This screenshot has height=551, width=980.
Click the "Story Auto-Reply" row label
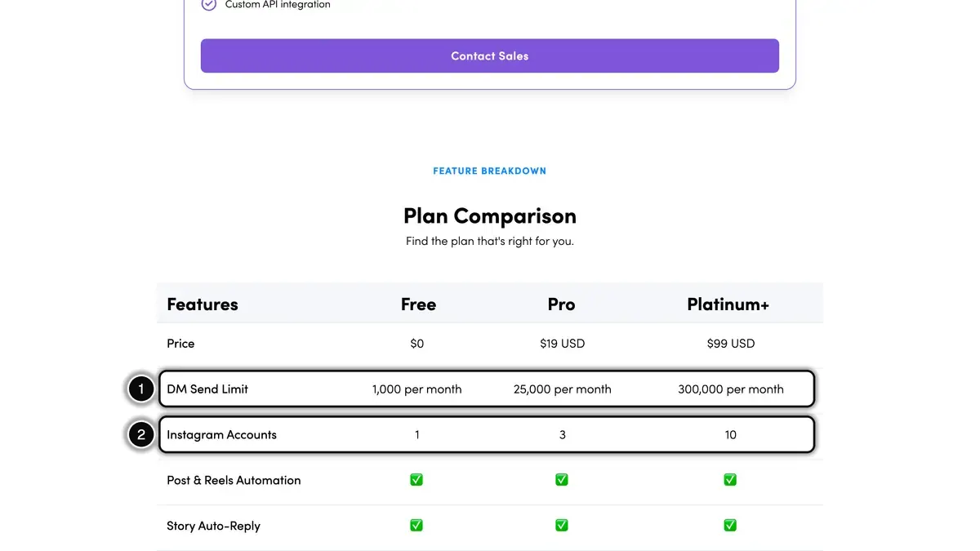[x=213, y=527]
